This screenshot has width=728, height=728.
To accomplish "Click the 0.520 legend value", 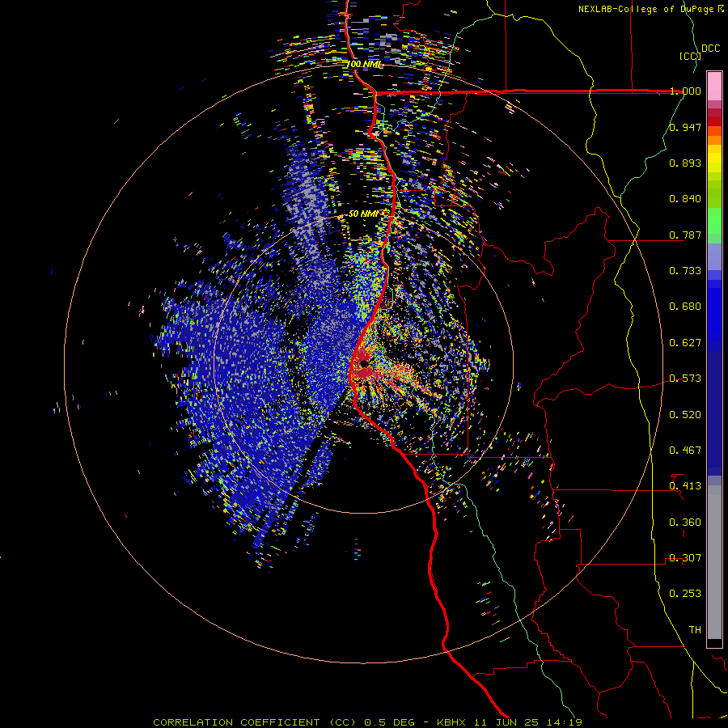I will [685, 415].
